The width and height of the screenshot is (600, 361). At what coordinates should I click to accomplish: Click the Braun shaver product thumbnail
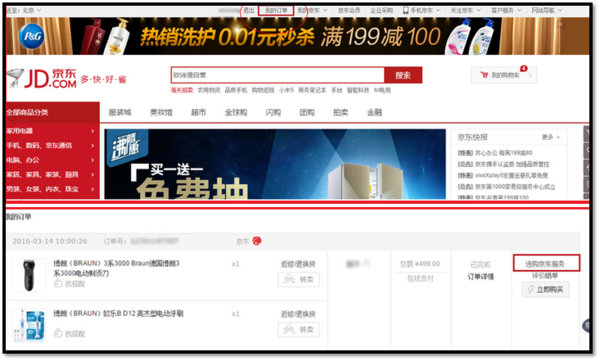[29, 275]
